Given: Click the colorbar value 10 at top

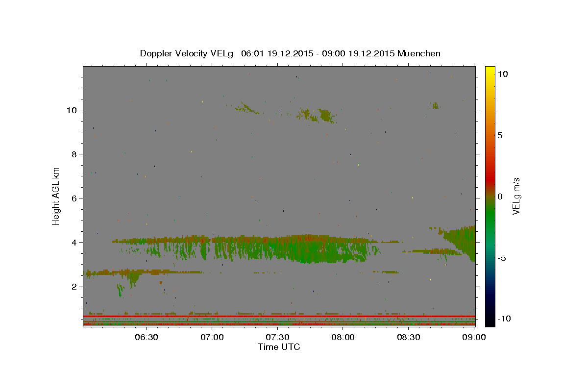Looking at the screenshot, I should coord(502,74).
